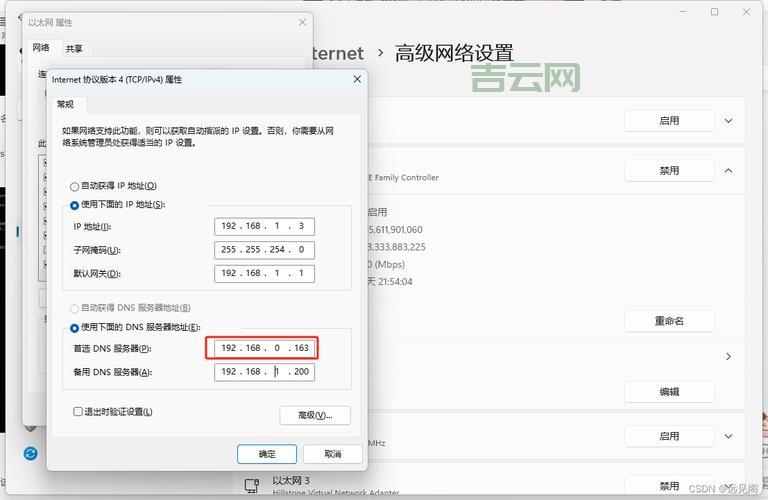Expand the chevron next to top 启用
Image resolution: width=768 pixels, height=500 pixels.
(728, 121)
